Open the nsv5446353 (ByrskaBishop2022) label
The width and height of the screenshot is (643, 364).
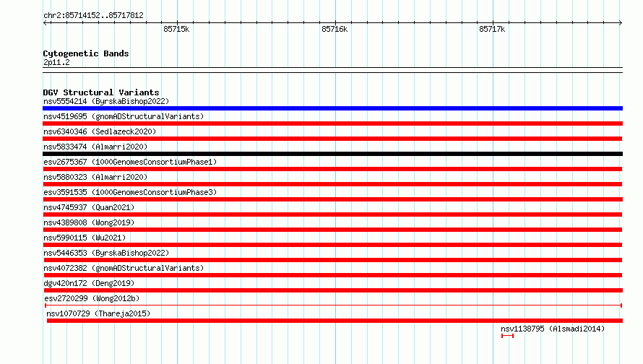[x=106, y=253]
